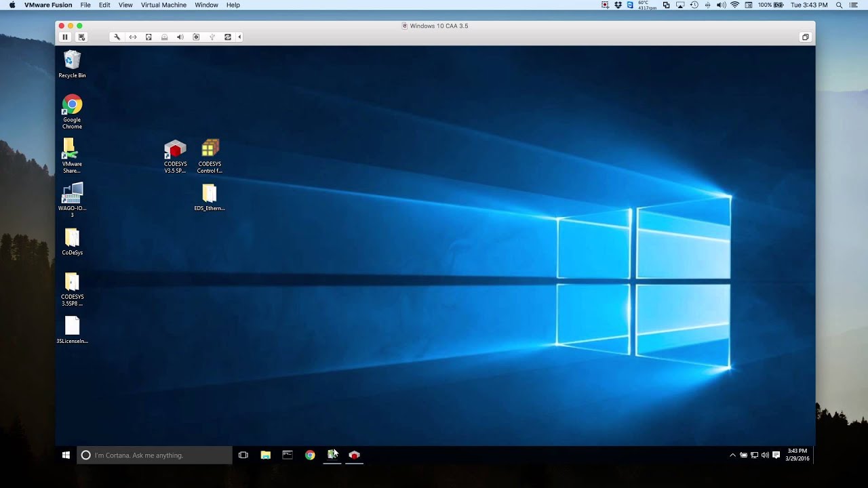Viewport: 868px width, 488px height.
Task: Click the sound card toolbar icon
Action: point(180,37)
